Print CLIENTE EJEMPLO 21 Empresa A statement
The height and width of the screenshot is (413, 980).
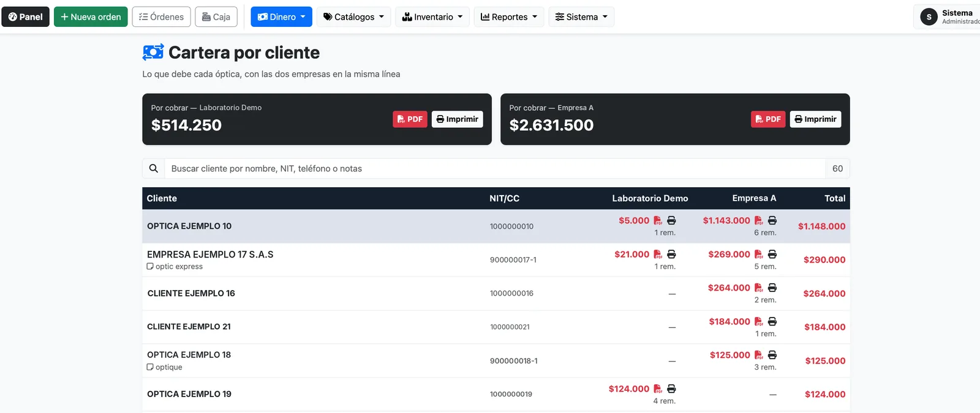[772, 321]
